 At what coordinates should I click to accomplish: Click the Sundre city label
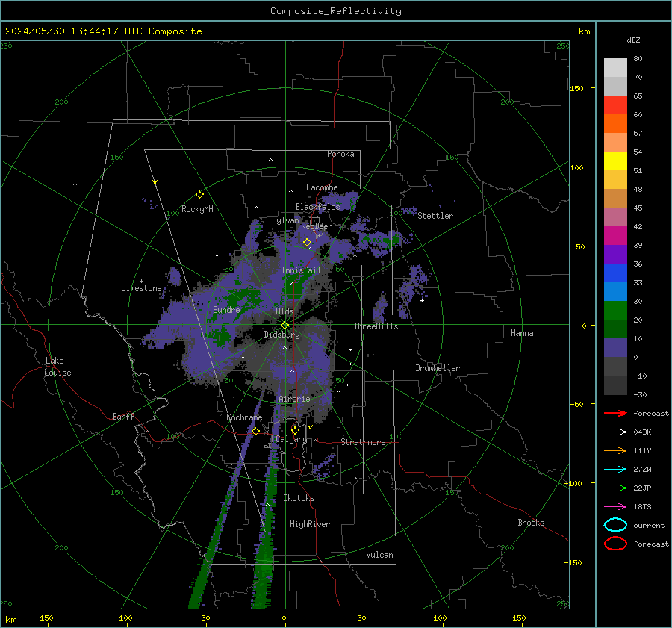226,309
